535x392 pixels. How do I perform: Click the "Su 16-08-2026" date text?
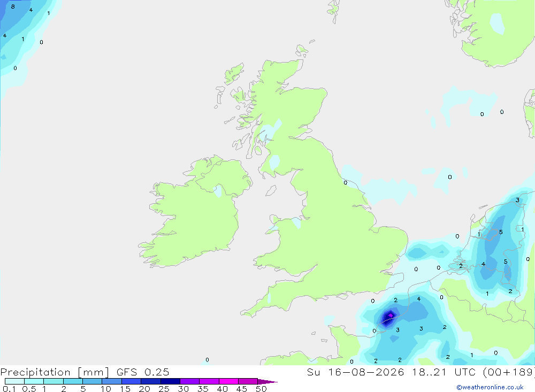pyautogui.click(x=355, y=372)
